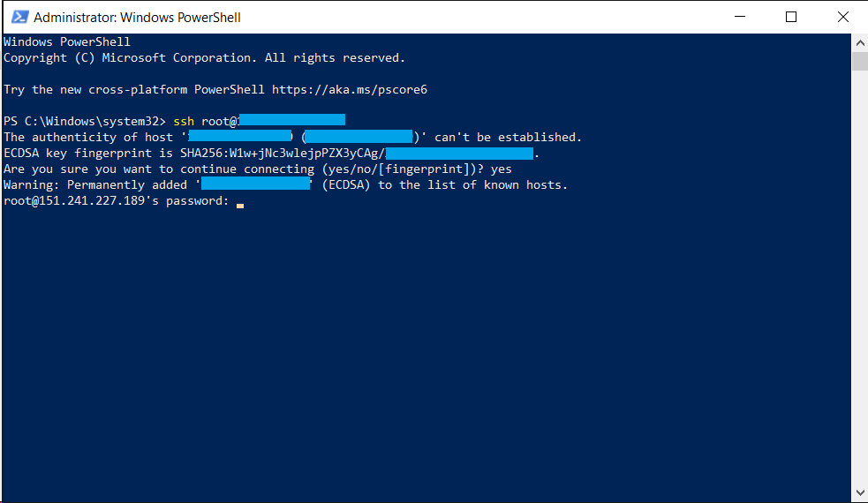Image resolution: width=868 pixels, height=503 pixels.
Task: Click the "can't be established" text
Action: [508, 138]
